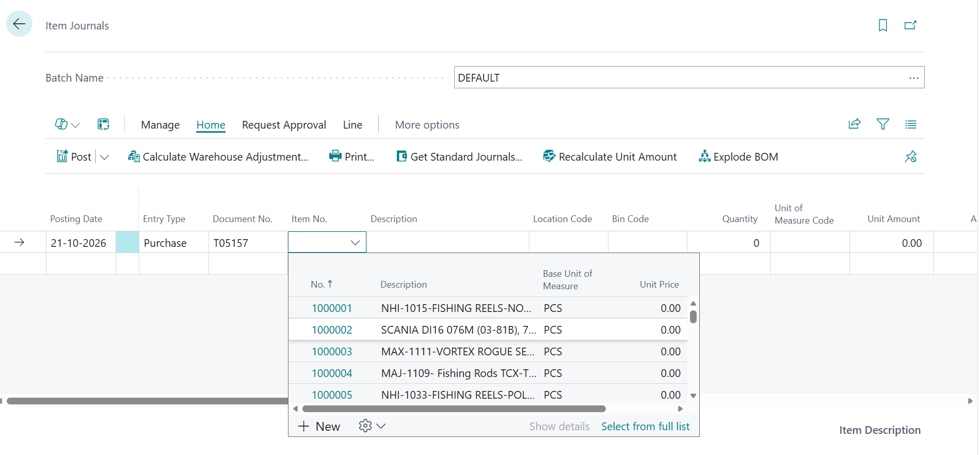This screenshot has width=980, height=455.
Task: Go back with the arrow button
Action: (x=19, y=24)
